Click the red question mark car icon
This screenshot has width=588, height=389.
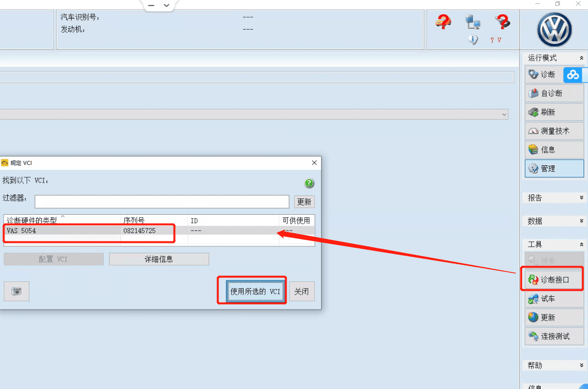[443, 22]
